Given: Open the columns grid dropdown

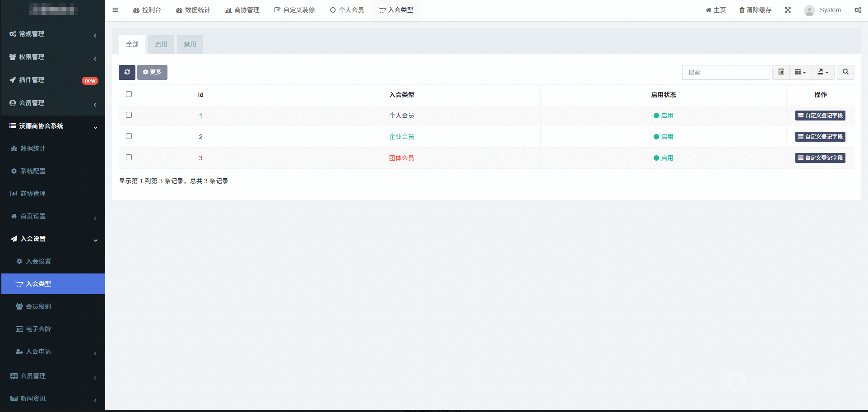Looking at the screenshot, I should [x=800, y=72].
